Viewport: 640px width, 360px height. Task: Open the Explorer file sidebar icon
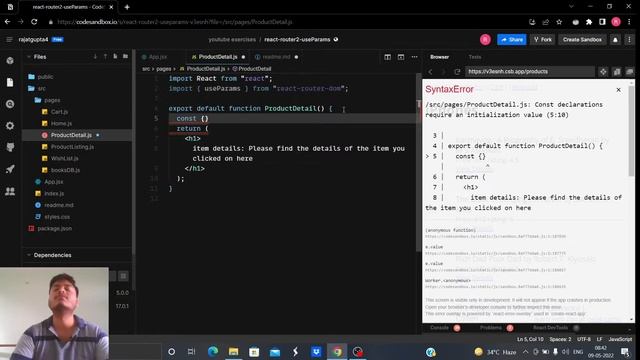pyautogui.click(x=10, y=82)
